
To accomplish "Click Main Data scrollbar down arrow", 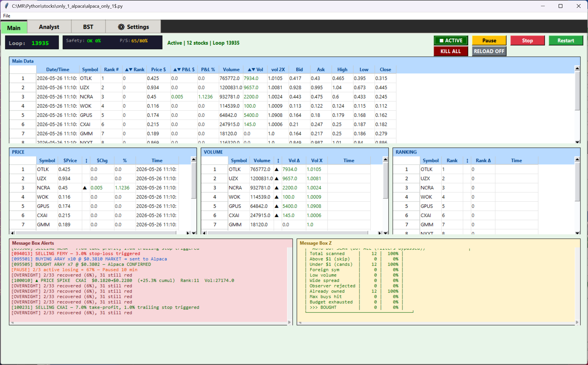I will [x=577, y=142].
